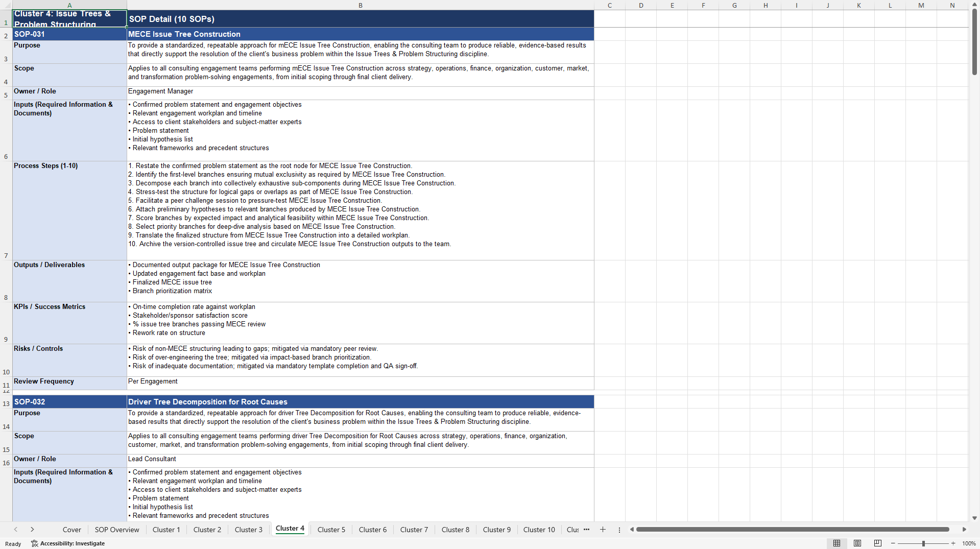Select row 7 header
The height and width of the screenshot is (549, 980).
(6, 211)
